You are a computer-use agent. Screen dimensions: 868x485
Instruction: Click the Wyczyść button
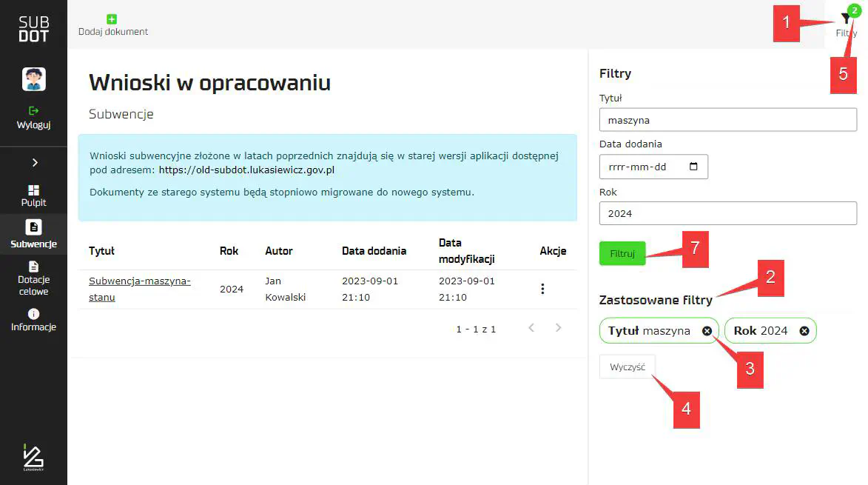[627, 367]
